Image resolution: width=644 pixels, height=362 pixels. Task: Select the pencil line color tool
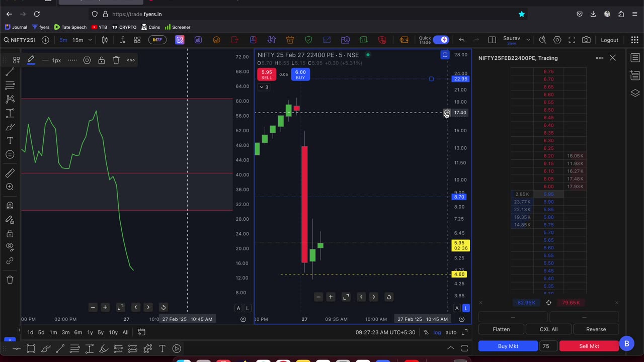coord(31,60)
